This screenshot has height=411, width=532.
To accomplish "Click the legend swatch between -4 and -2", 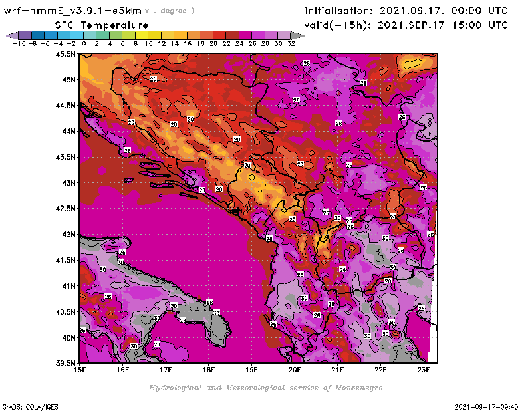I will [64, 35].
